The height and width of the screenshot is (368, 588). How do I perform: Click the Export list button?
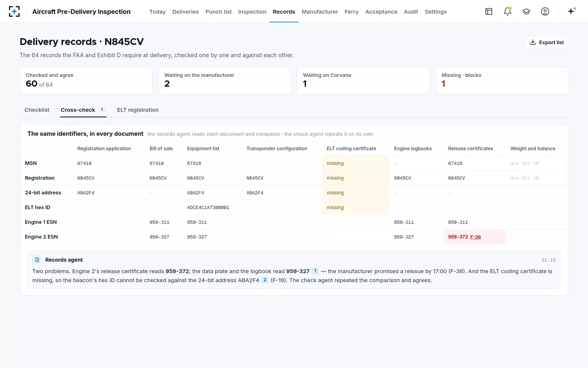point(546,42)
